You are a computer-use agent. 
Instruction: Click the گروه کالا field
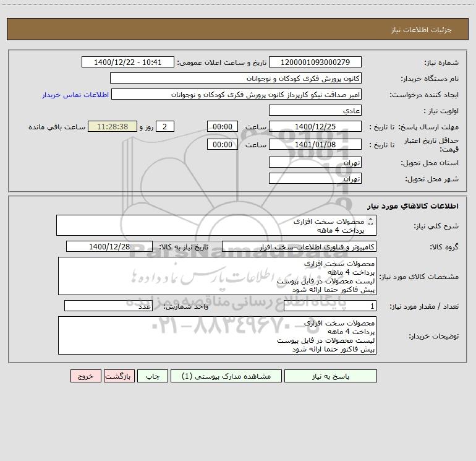coord(299,246)
